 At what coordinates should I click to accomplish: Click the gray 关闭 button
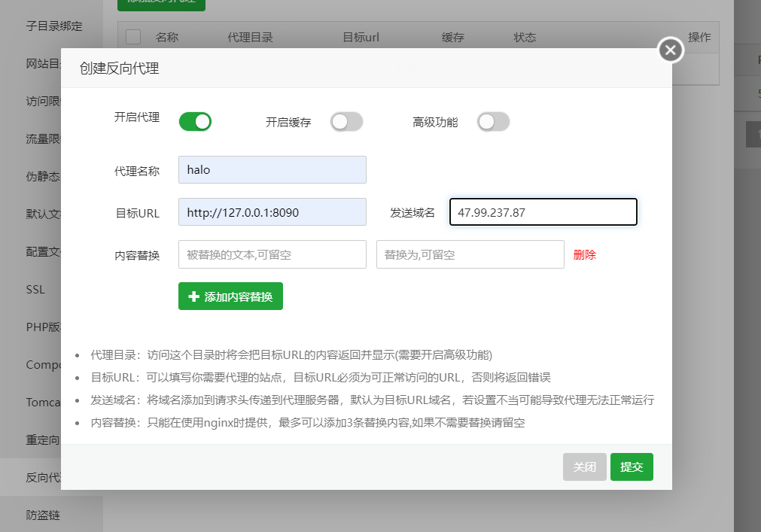click(584, 467)
